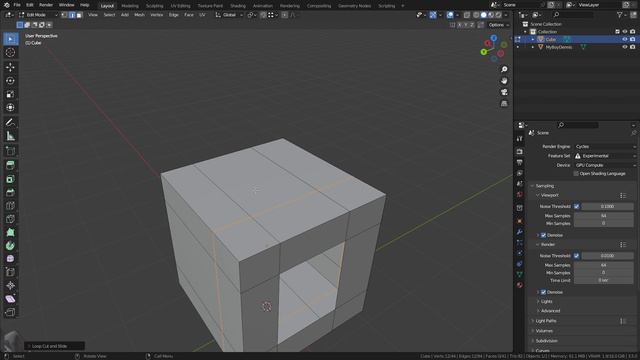640x360 pixels.
Task: Select the Cursor tool
Action: pyautogui.click(x=10, y=52)
